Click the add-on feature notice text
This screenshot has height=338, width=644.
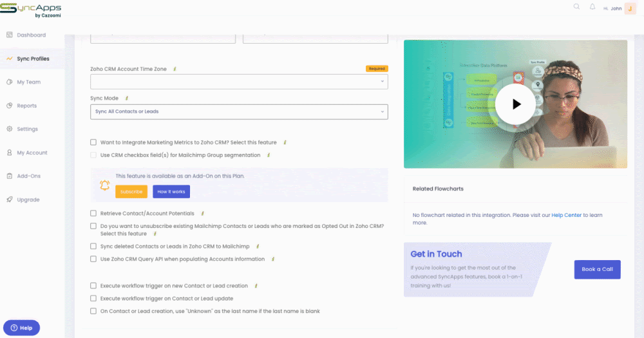pyautogui.click(x=180, y=176)
